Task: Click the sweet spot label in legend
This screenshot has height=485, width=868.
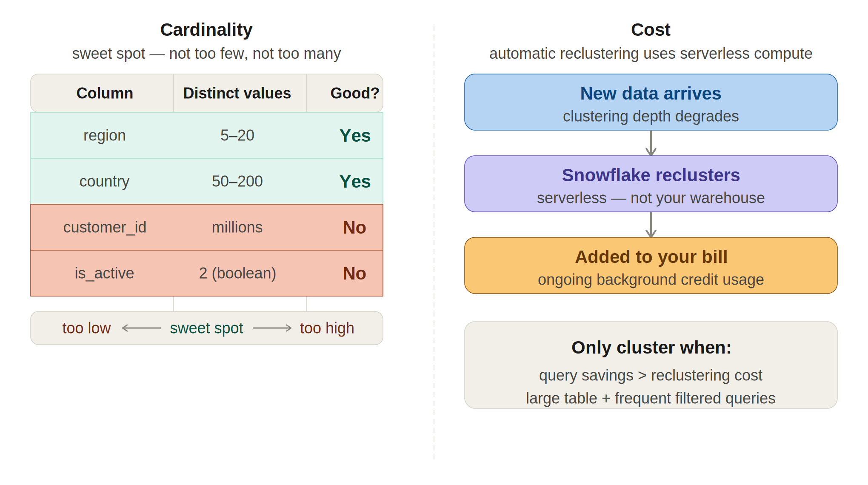Action: (206, 328)
